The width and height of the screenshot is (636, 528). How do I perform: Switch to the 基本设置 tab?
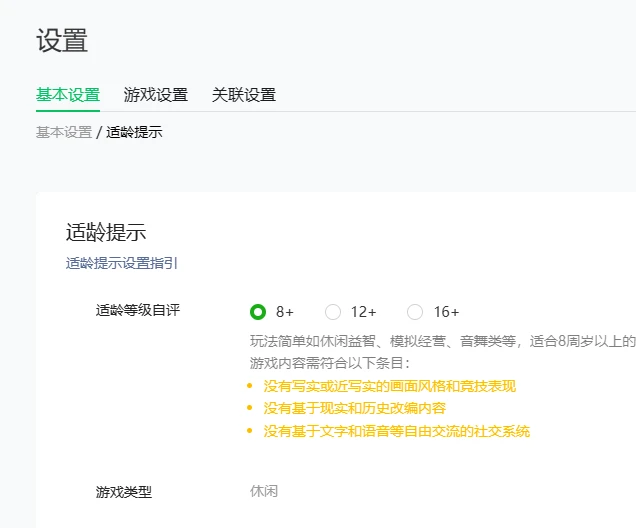[x=68, y=95]
